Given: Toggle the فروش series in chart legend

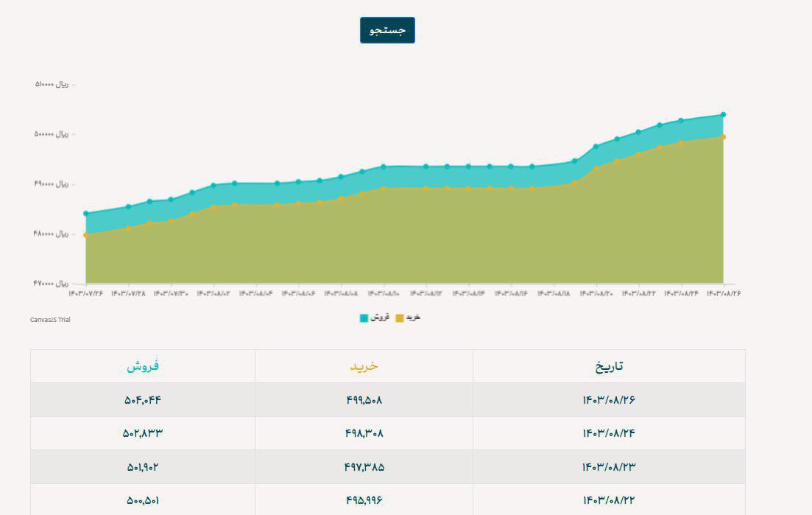Looking at the screenshot, I should click(375, 318).
